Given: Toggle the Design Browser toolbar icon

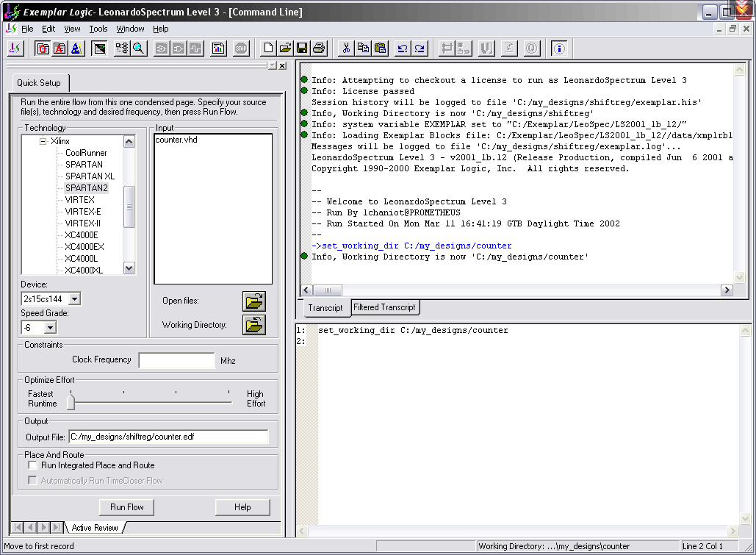Looking at the screenshot, I should tap(99, 49).
